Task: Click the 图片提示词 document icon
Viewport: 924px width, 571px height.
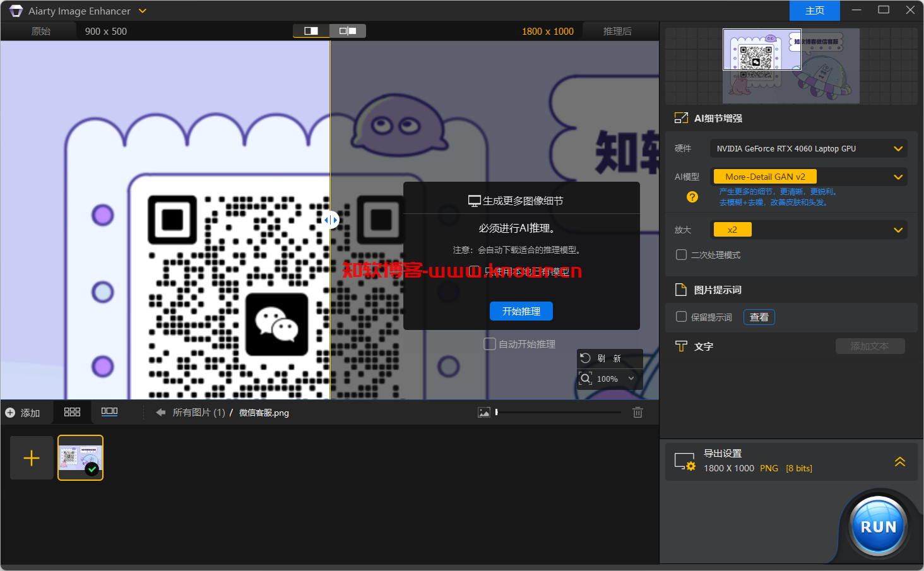Action: click(681, 290)
